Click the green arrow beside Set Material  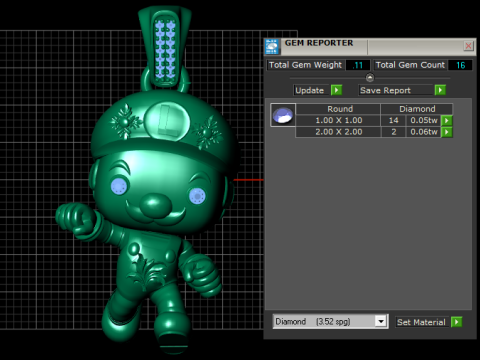[456, 322]
